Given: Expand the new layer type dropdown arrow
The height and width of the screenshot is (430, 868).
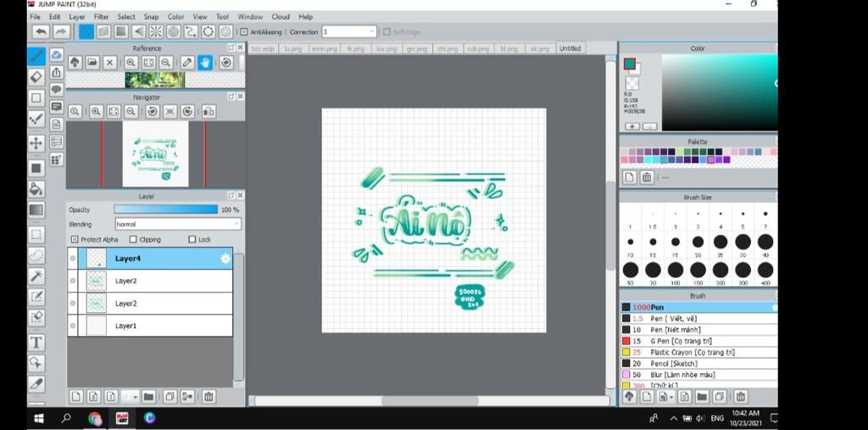Looking at the screenshot, I should point(135,397).
